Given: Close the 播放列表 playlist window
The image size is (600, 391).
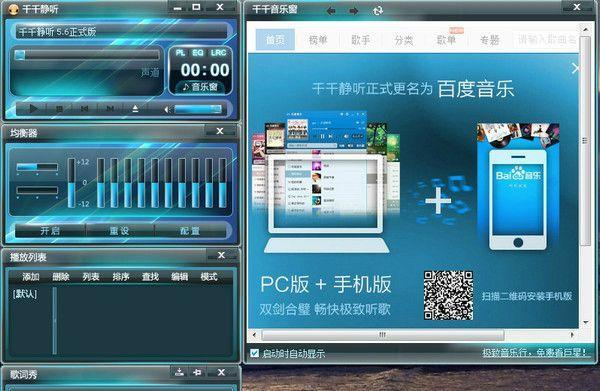Looking at the screenshot, I should 221,255.
